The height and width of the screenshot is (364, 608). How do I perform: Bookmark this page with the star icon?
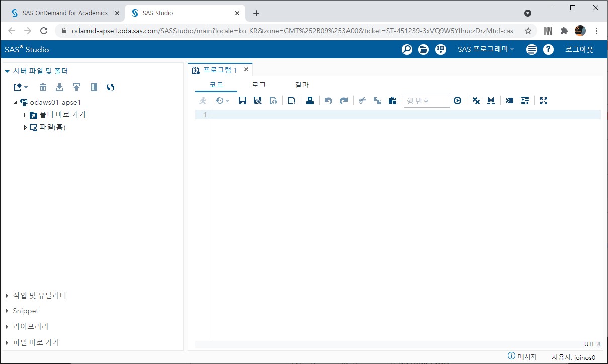pyautogui.click(x=528, y=31)
